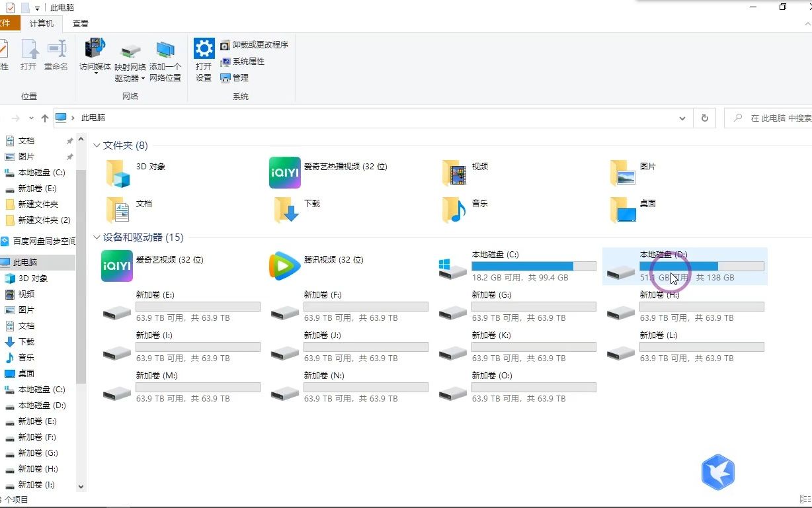
Task: Open the address bar history dropdown
Action: coord(682,118)
